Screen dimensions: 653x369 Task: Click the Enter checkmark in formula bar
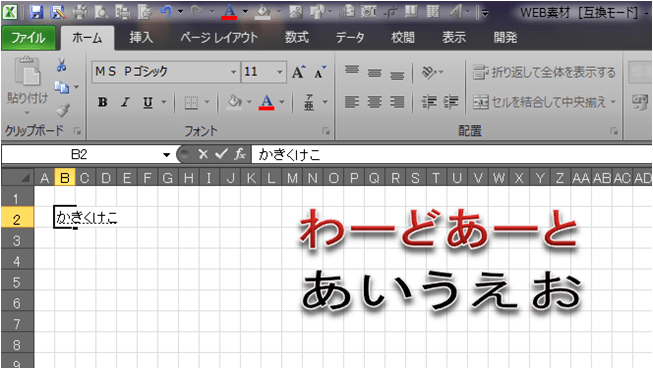[221, 155]
